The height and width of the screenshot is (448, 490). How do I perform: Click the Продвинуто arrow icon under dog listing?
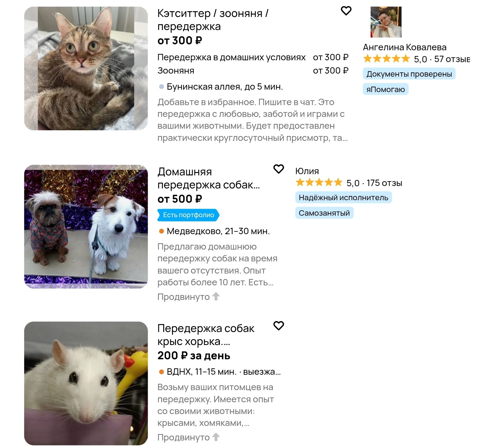216,296
